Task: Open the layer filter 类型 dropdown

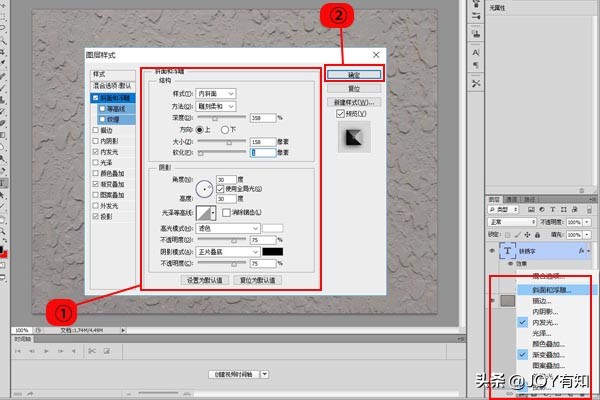Action: tap(503, 209)
